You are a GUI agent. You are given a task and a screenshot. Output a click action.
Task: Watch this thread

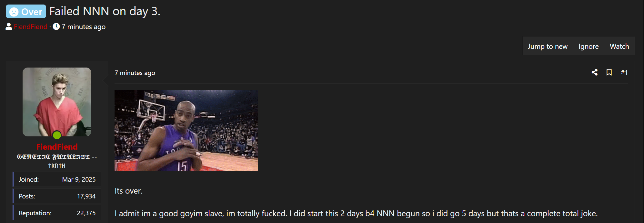tap(619, 46)
